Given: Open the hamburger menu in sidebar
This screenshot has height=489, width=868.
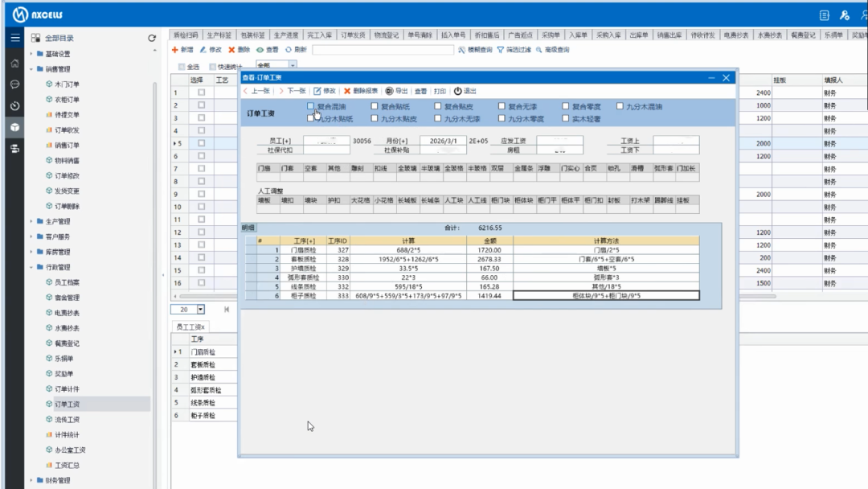Looking at the screenshot, I should (x=15, y=38).
